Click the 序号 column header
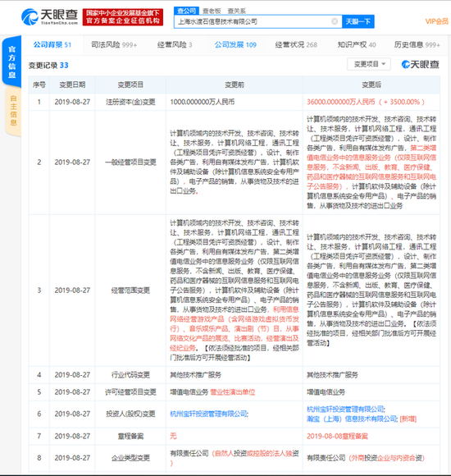The height and width of the screenshot is (476, 451). (39, 85)
